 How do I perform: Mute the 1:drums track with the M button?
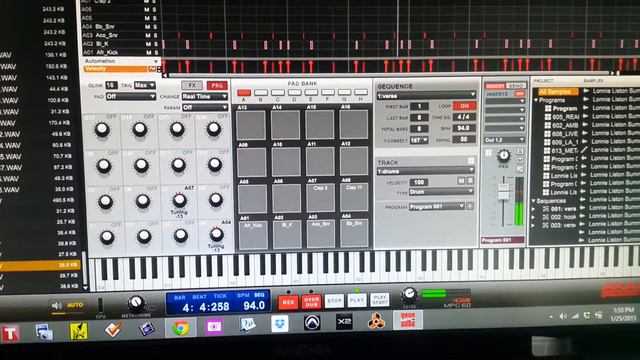pyautogui.click(x=461, y=180)
